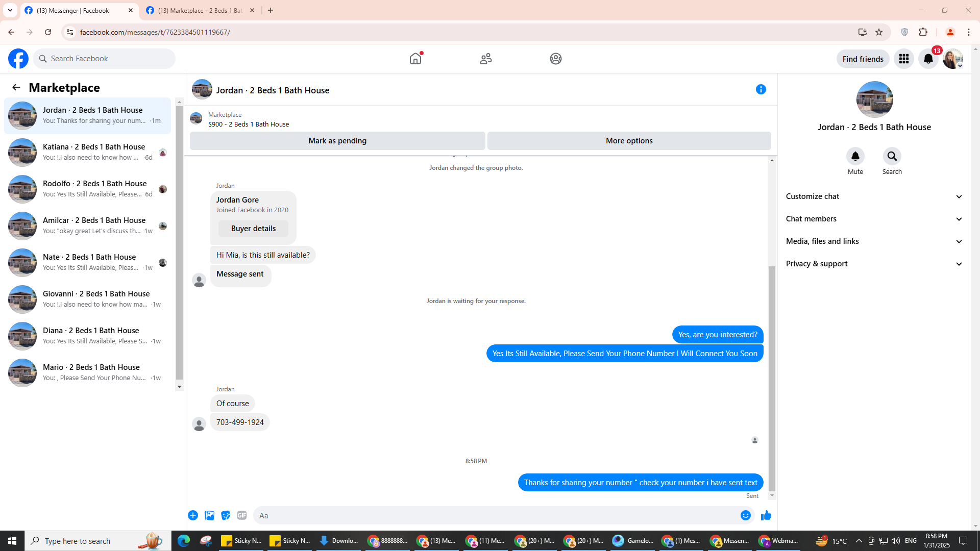This screenshot has width=980, height=551.
Task: Open Microsoft Edge from the taskbar
Action: point(183,541)
